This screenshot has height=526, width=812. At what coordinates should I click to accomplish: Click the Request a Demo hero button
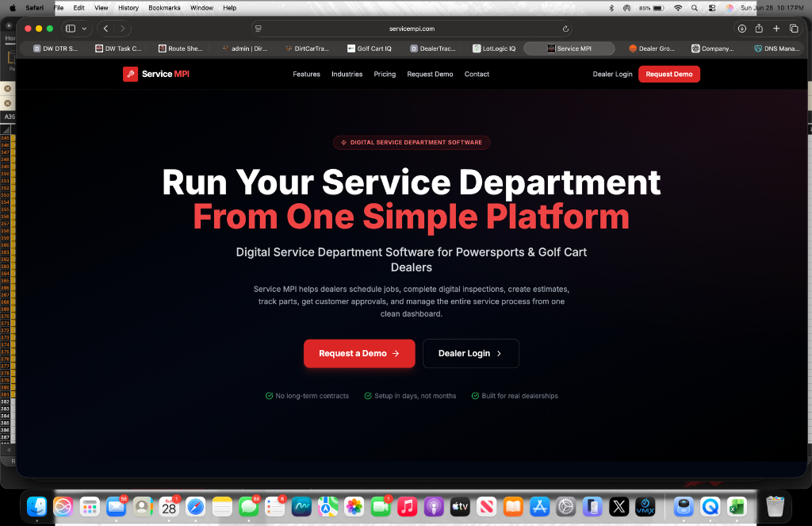(x=359, y=353)
